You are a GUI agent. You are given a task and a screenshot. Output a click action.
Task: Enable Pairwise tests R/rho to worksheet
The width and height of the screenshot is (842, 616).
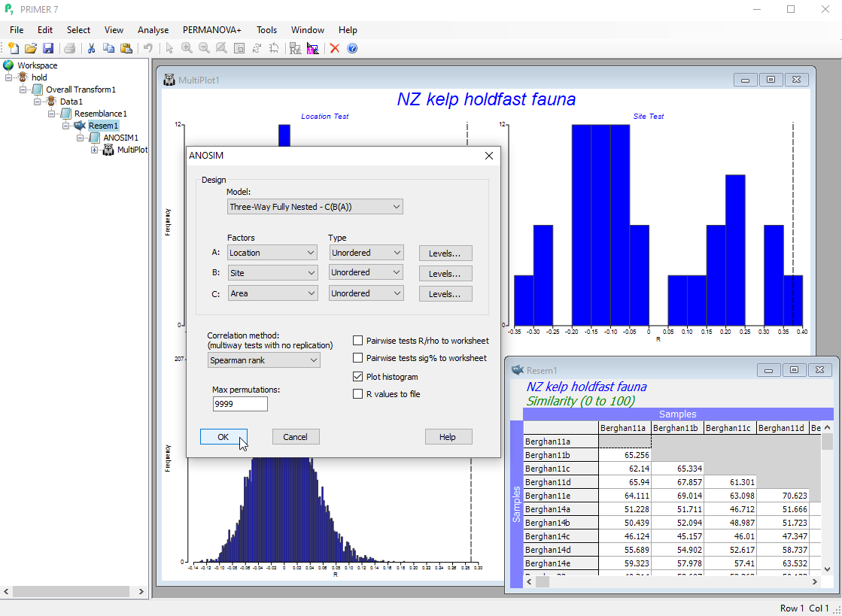coord(358,341)
